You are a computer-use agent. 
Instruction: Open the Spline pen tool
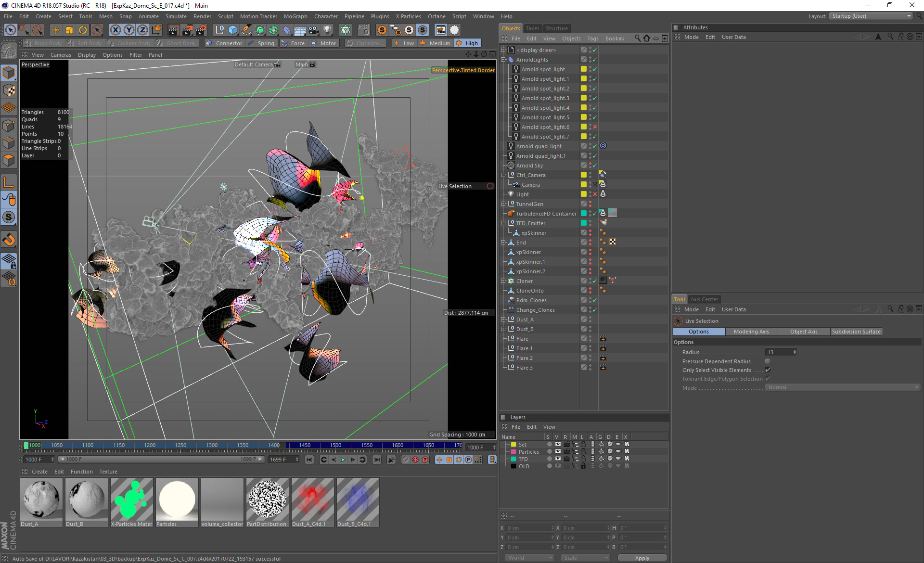pos(246,30)
